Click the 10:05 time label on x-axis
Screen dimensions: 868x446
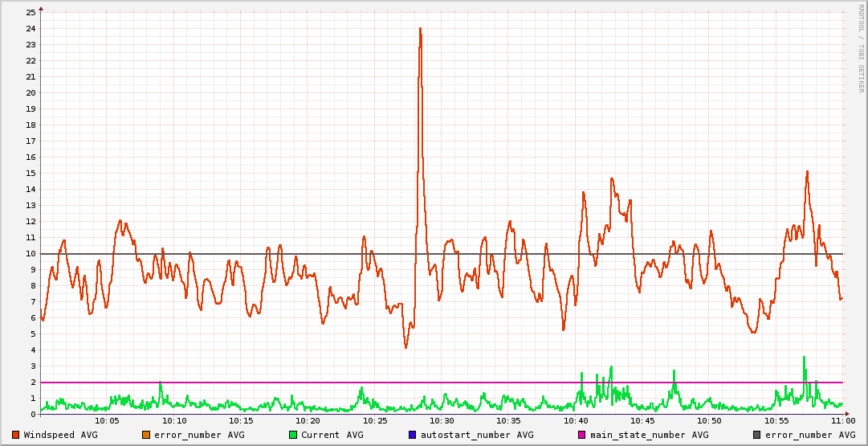pyautogui.click(x=108, y=420)
